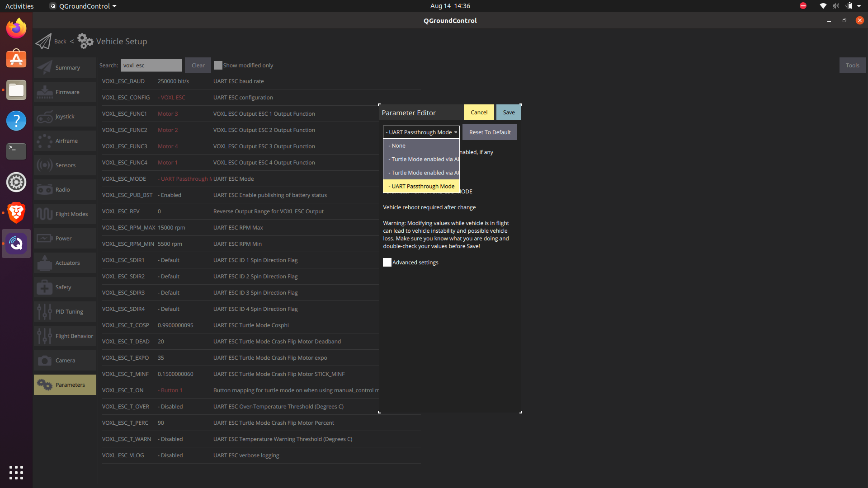The height and width of the screenshot is (488, 868).
Task: Select VOXL_ESC_VLOG Disabled row
Action: [261, 455]
